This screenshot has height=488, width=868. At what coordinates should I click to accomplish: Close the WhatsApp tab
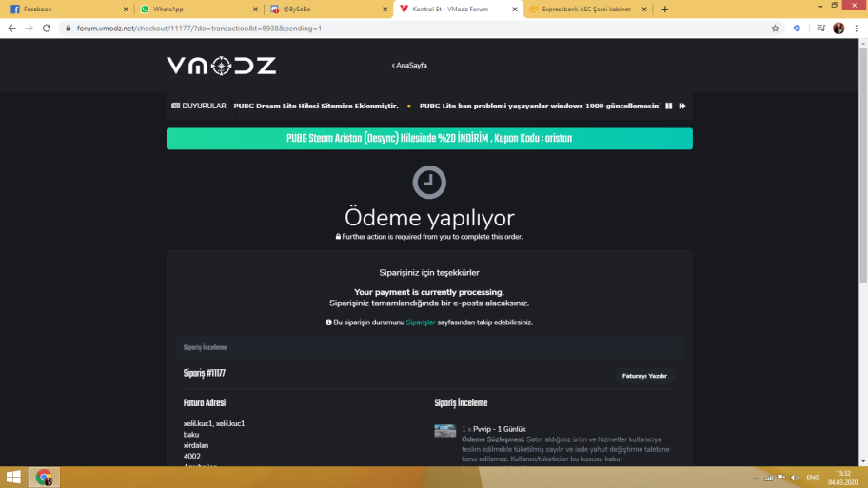click(x=255, y=9)
